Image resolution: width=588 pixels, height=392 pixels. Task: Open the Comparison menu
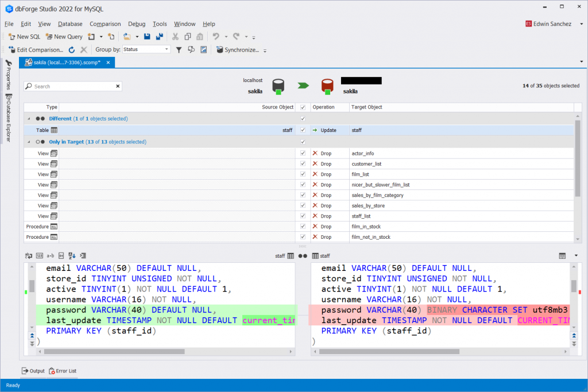click(x=105, y=24)
